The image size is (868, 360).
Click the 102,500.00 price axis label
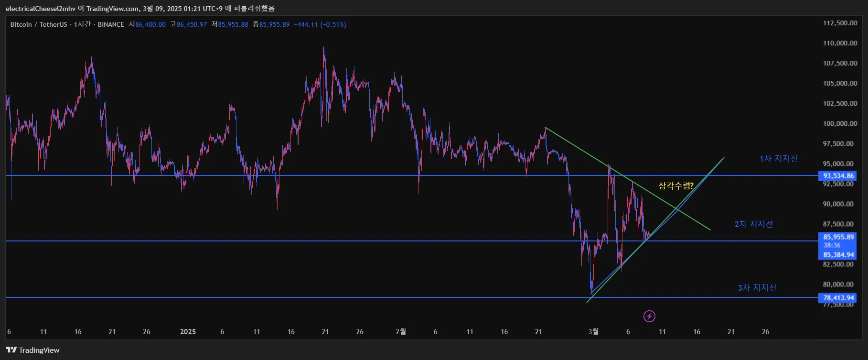point(840,103)
